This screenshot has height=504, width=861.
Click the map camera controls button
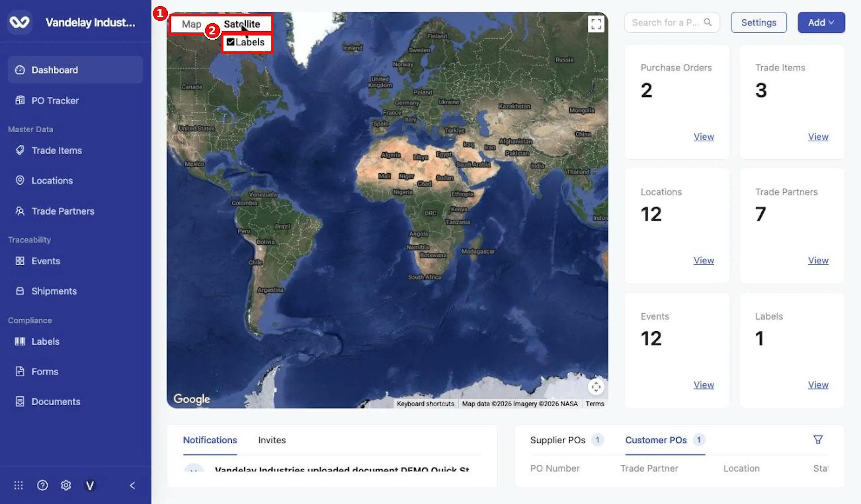[x=596, y=387]
